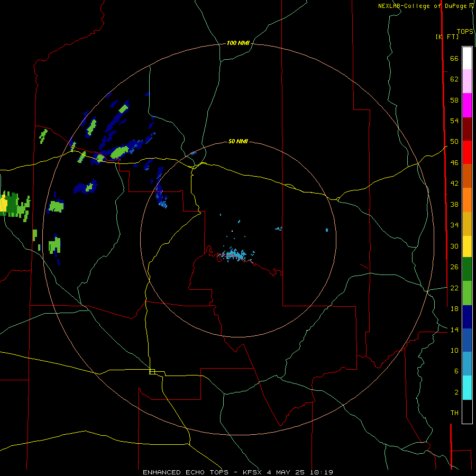Click legend value "18"
Viewport: 476px width, 476px height.
point(454,309)
